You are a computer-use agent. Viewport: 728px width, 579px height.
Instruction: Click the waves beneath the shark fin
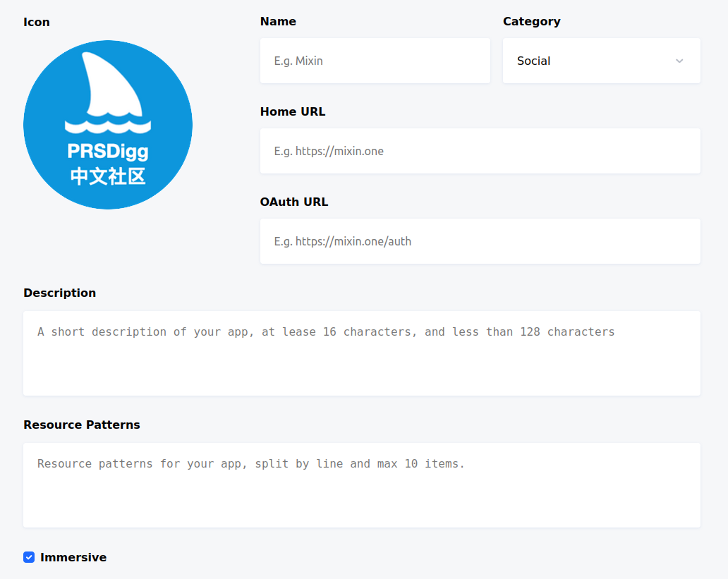(107, 126)
